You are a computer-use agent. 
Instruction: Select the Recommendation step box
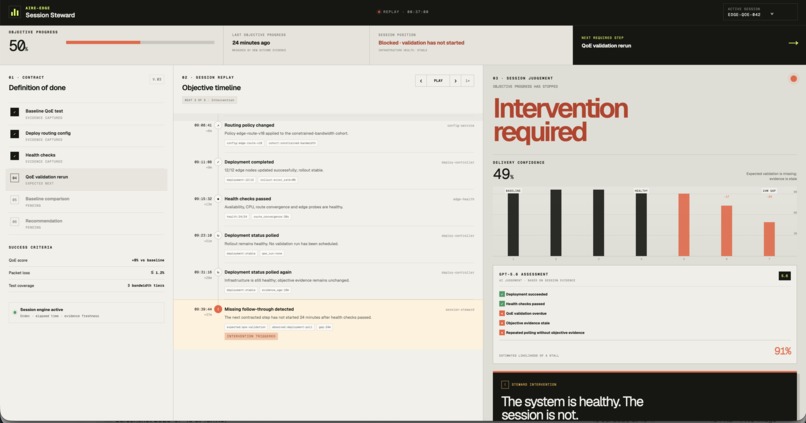click(x=14, y=222)
